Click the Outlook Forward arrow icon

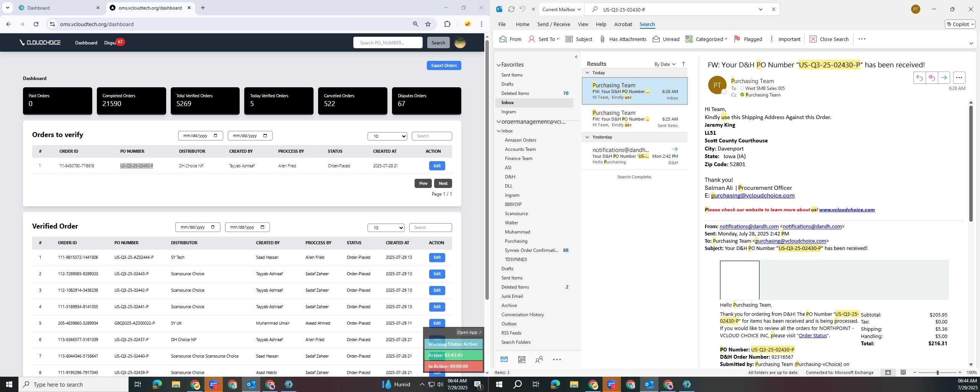[x=944, y=78]
